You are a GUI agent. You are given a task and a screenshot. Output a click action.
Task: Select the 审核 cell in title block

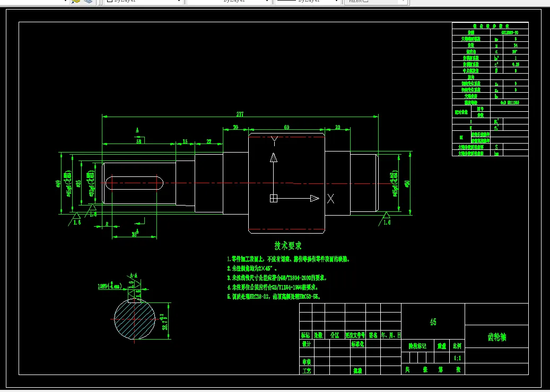click(307, 361)
